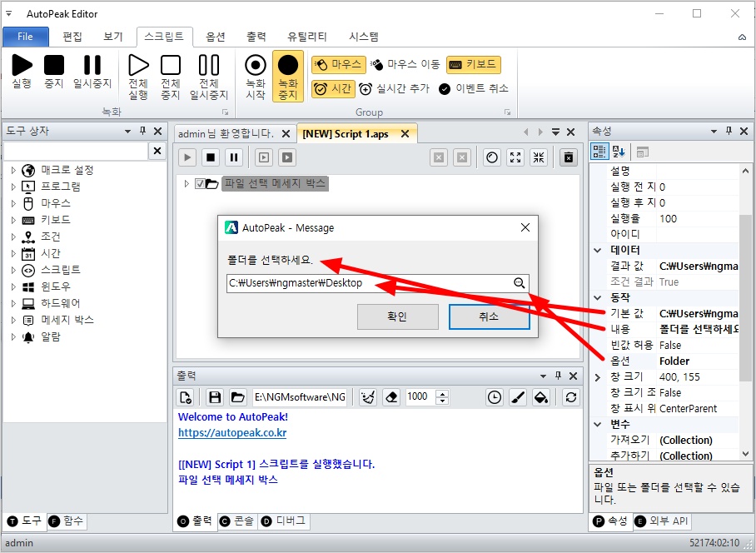The image size is (756, 553).
Task: Click 전체 실행 run-all icon
Action: [138, 77]
